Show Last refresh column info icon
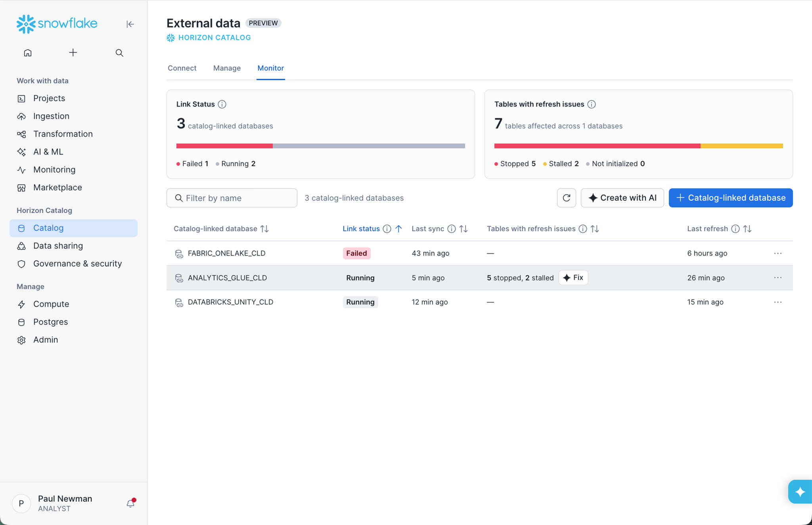This screenshot has width=812, height=525. [735, 229]
